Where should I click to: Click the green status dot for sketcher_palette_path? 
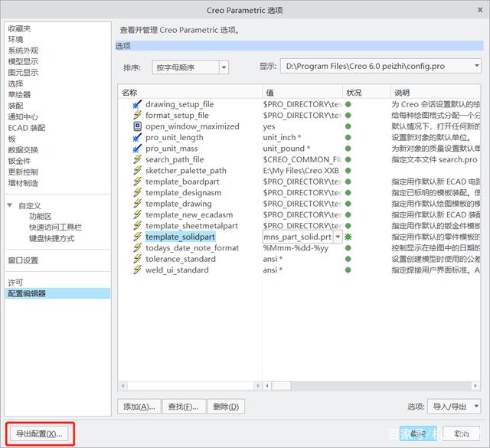click(x=348, y=170)
